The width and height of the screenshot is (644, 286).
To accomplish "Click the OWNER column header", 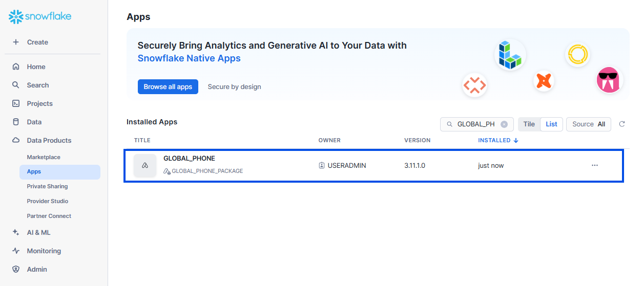I will coord(329,140).
